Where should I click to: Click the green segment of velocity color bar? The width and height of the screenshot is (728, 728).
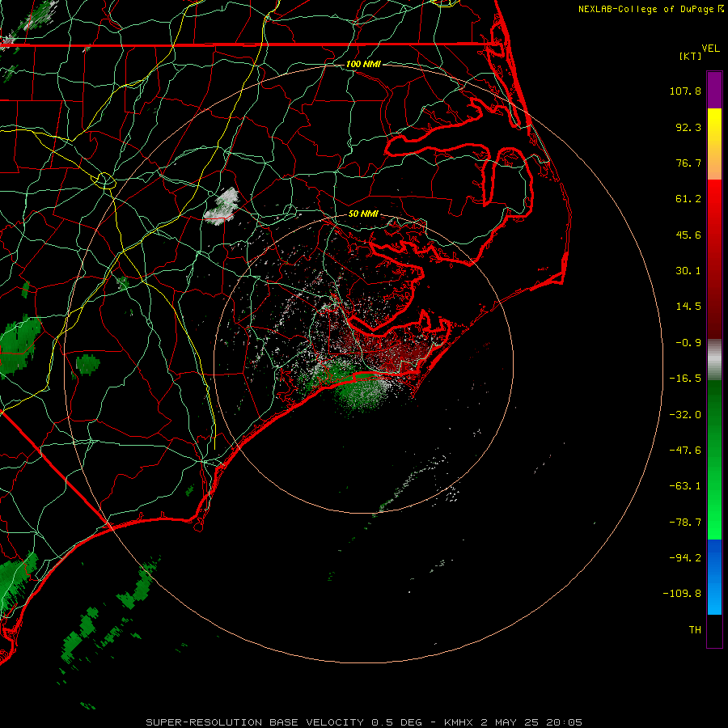[x=714, y=459]
